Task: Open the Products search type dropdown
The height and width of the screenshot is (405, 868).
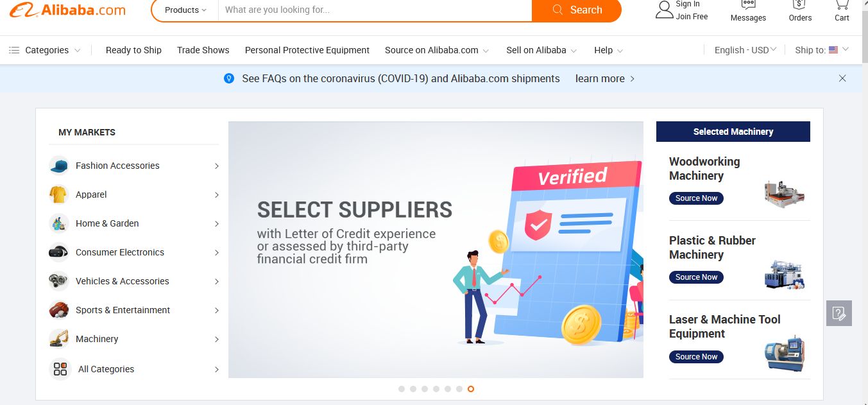Action: pos(185,10)
